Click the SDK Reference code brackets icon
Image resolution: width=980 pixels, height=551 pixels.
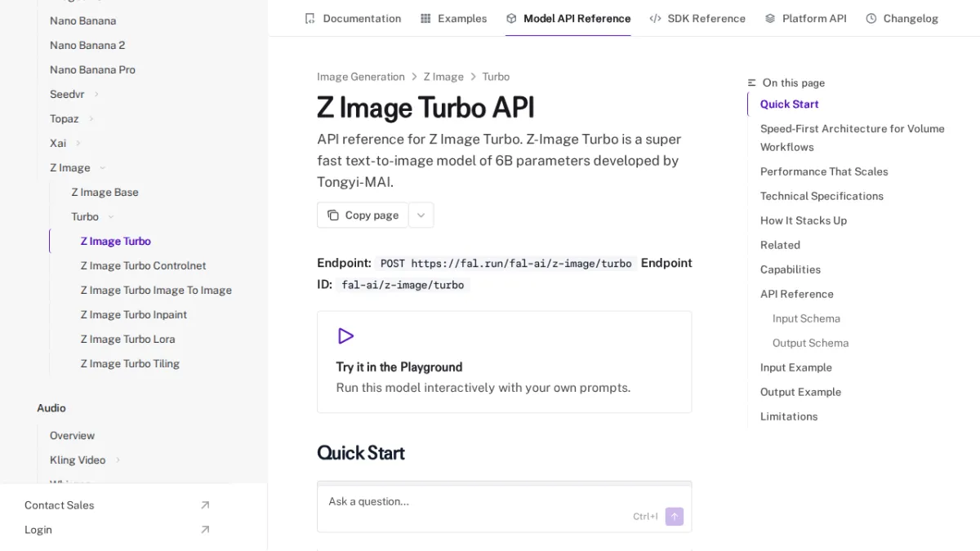(655, 18)
